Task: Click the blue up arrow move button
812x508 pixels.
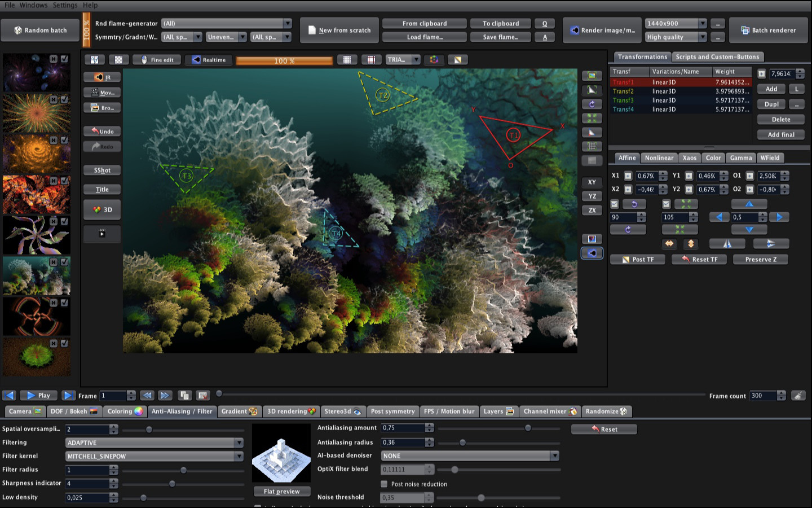Action: pyautogui.click(x=749, y=204)
